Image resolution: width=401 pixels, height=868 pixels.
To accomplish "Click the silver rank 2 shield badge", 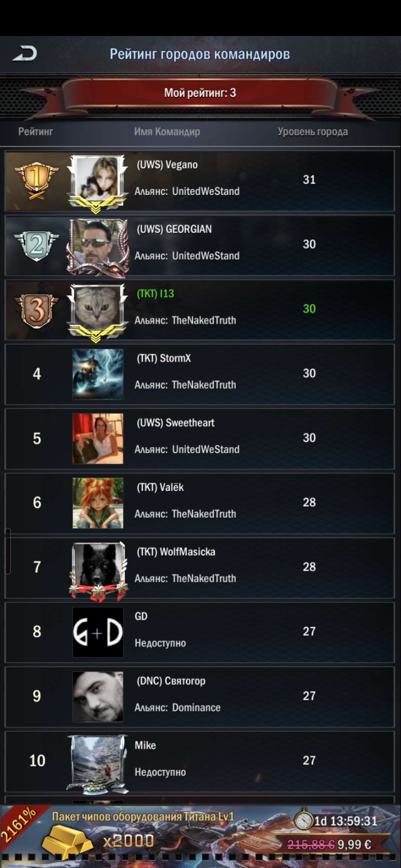I will point(36,245).
